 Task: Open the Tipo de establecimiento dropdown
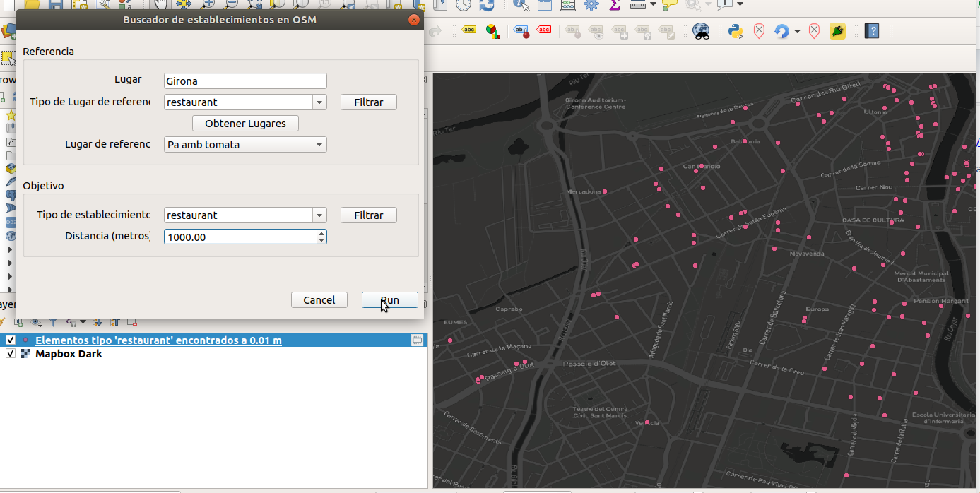tap(320, 215)
